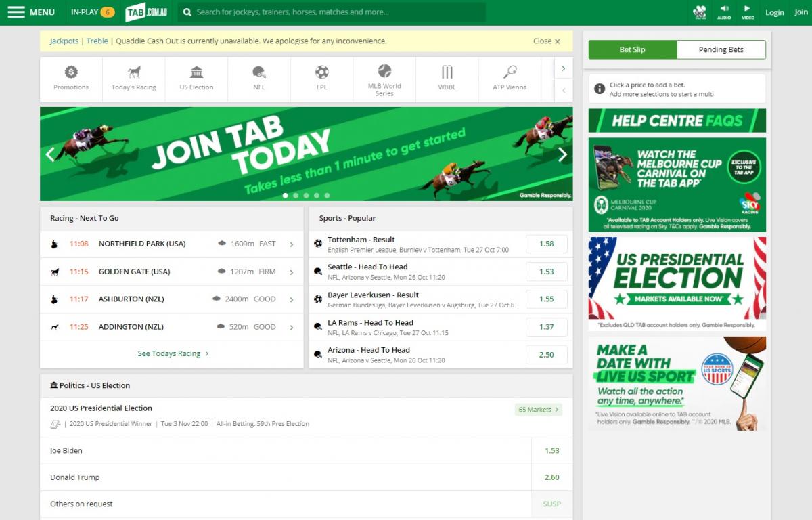
Task: Expand Ashburton race chevron
Action: [x=292, y=299]
